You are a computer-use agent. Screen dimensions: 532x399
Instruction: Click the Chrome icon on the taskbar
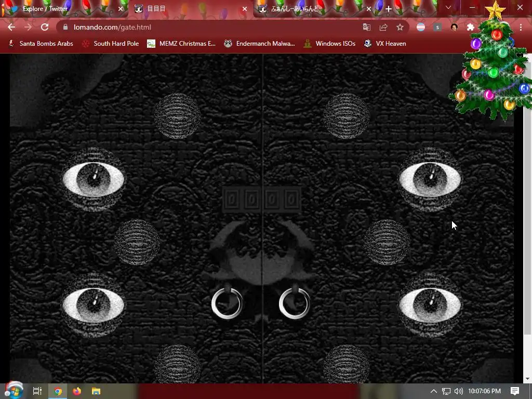[58, 391]
